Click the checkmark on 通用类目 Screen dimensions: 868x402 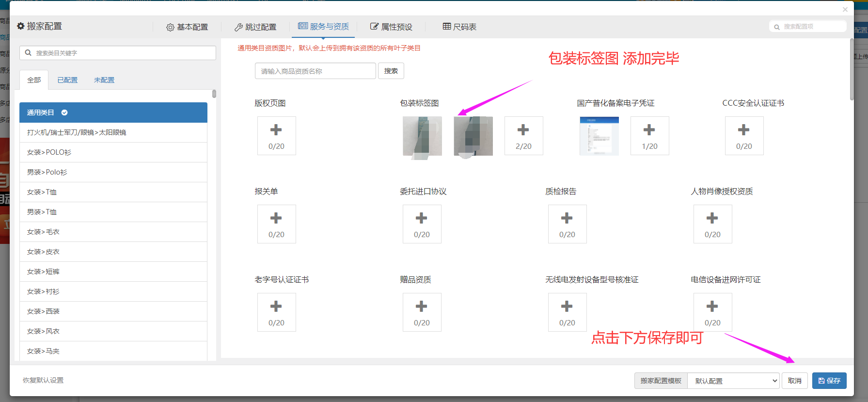click(64, 113)
